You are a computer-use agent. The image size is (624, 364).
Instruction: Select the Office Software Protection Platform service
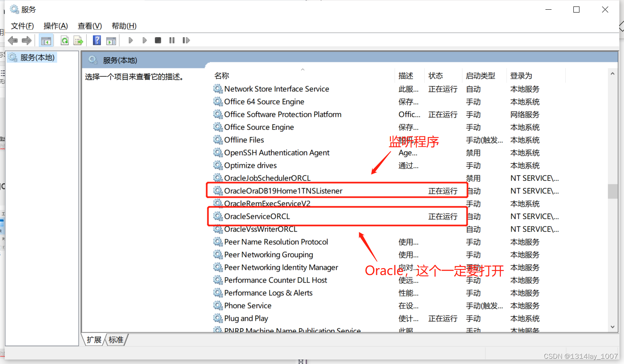pyautogui.click(x=283, y=114)
